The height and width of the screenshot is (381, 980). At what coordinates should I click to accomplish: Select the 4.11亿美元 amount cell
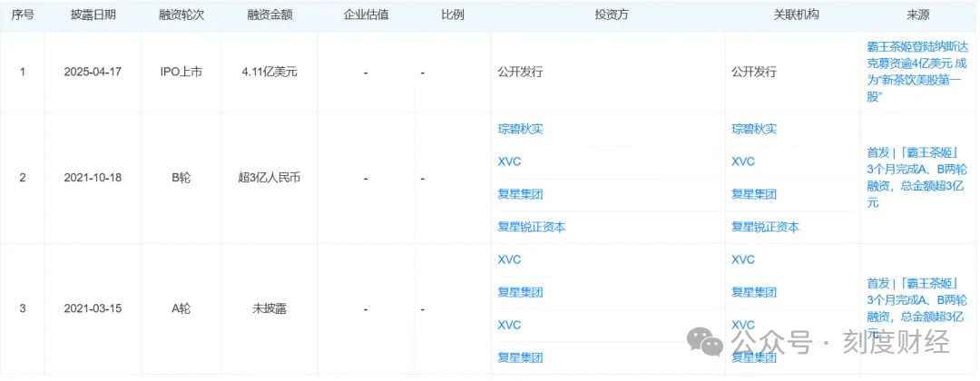click(x=270, y=72)
